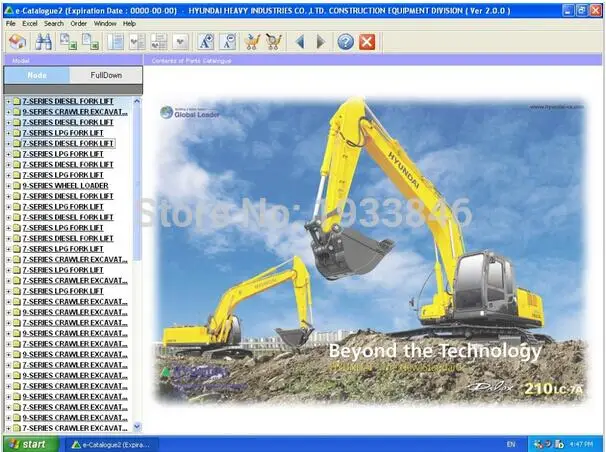Viewport: 606px width, 452px height.
Task: Click the Home house icon in toolbar
Action: [x=17, y=42]
